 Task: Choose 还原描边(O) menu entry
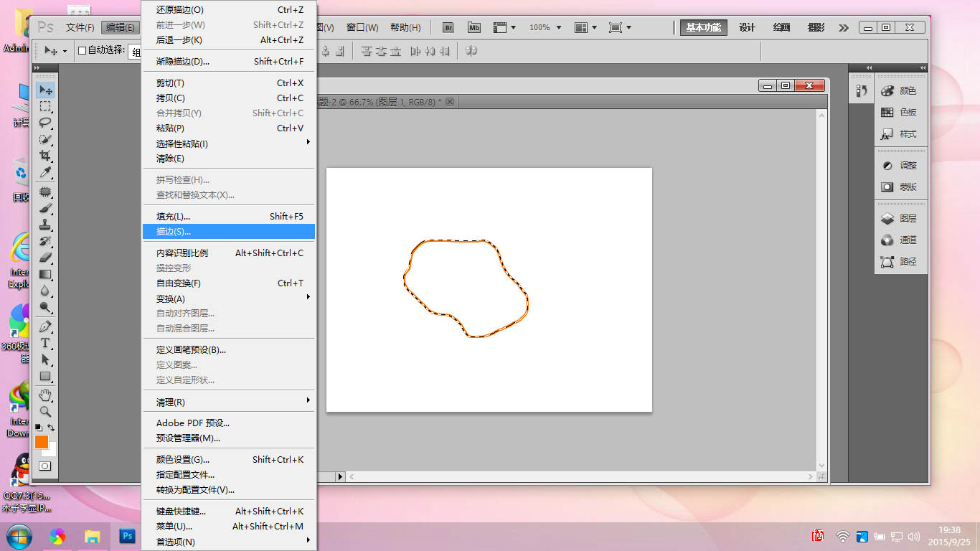click(228, 10)
